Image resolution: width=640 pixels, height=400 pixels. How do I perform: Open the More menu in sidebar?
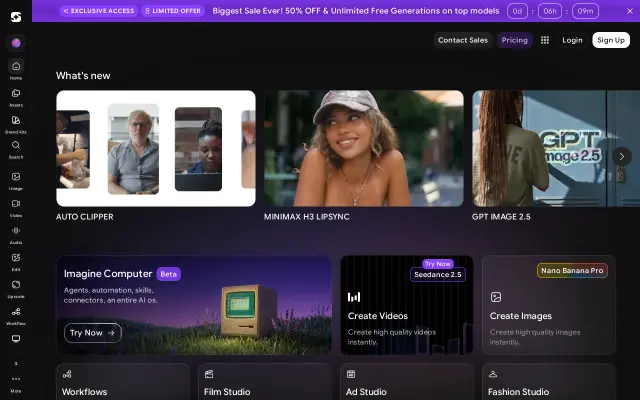[x=16, y=384]
